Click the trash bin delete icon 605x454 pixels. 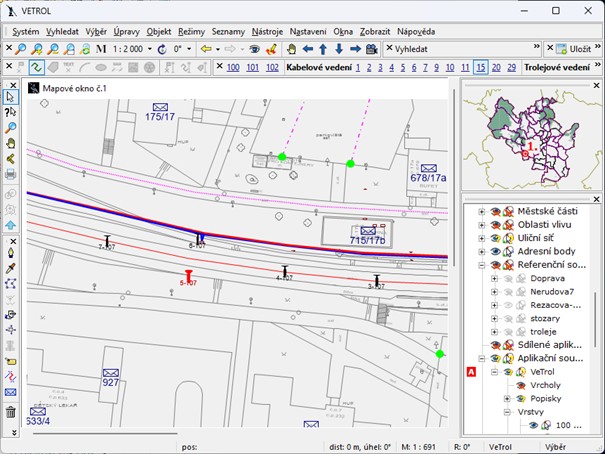tap(11, 411)
